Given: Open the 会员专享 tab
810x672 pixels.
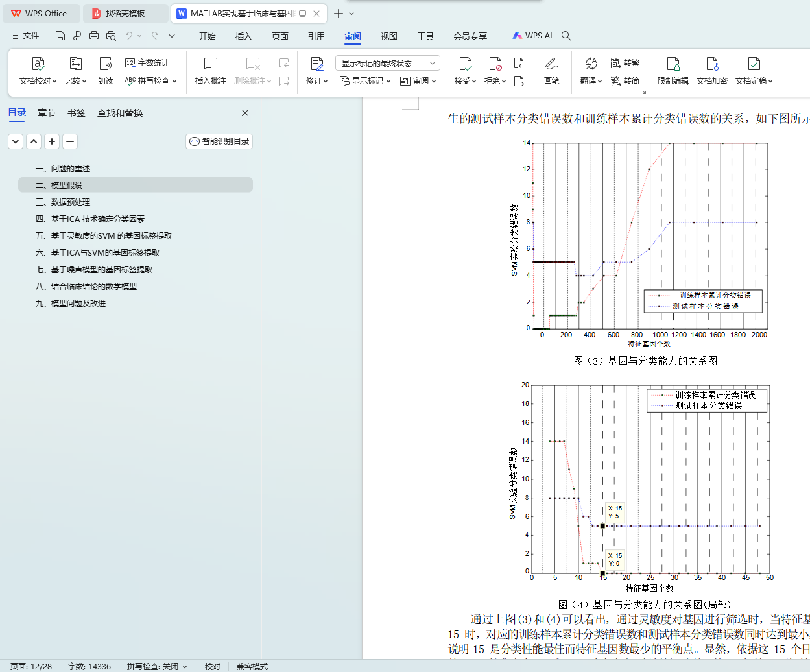Looking at the screenshot, I should (470, 36).
